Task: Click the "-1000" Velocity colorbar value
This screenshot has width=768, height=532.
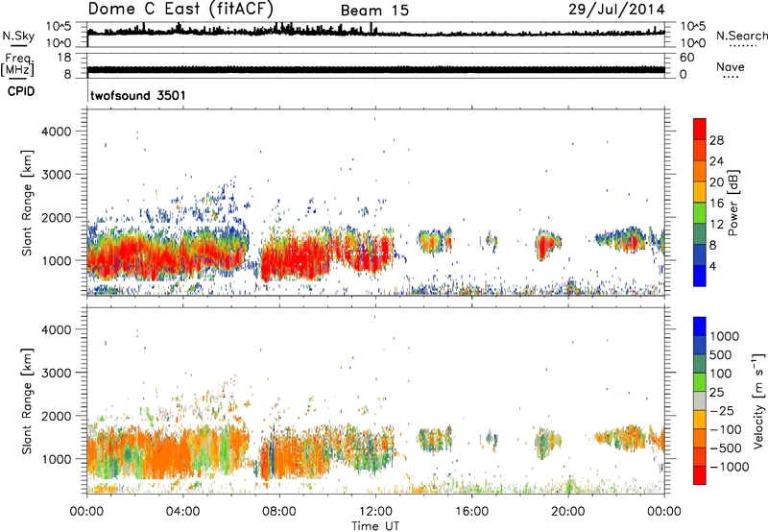Action: tap(729, 467)
